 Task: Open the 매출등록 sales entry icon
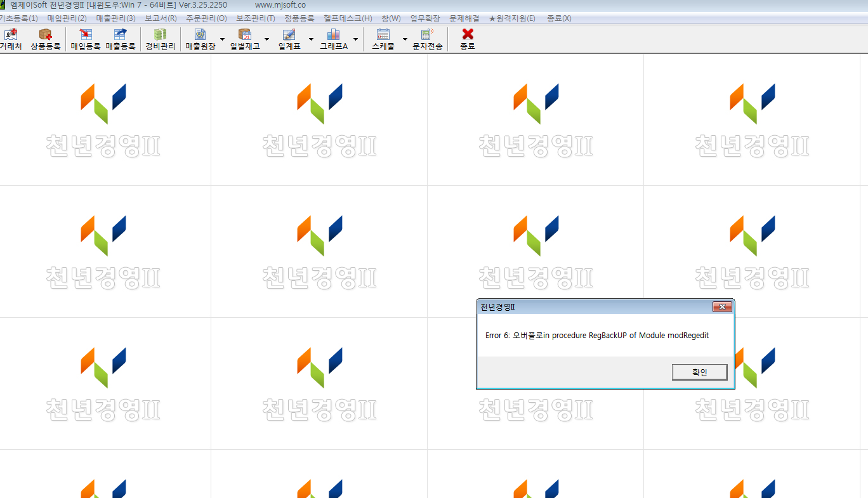click(x=121, y=39)
